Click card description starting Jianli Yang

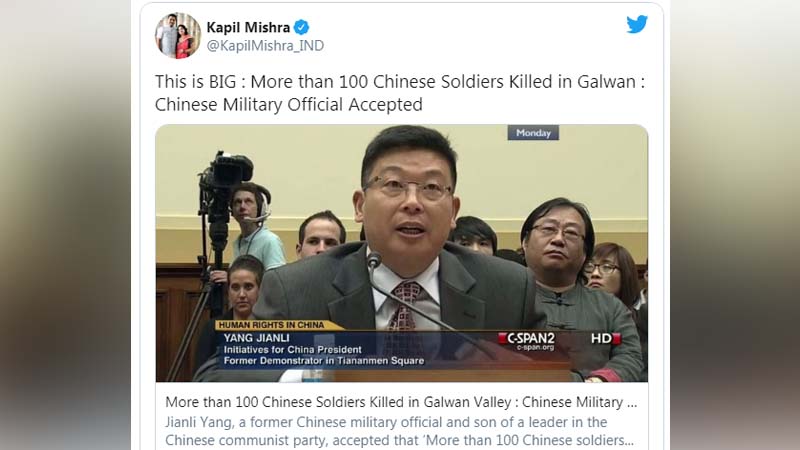pos(399,431)
